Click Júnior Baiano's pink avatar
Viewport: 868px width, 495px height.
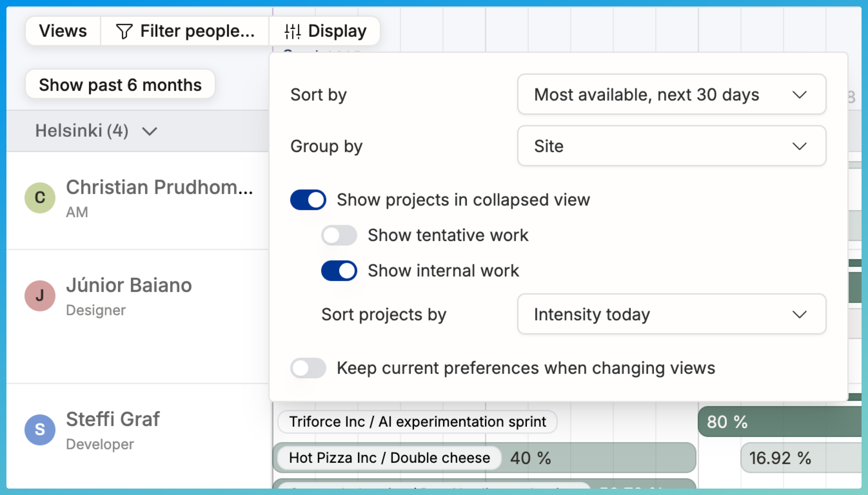click(x=40, y=296)
